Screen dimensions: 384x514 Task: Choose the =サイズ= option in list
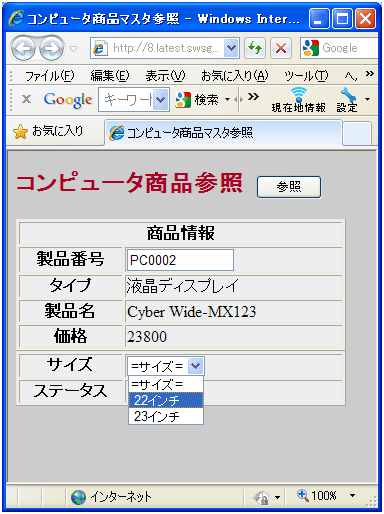[x=166, y=384]
